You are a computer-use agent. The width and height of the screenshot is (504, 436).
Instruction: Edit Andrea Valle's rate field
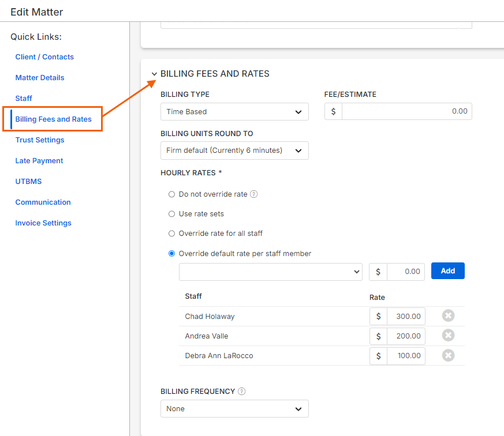[406, 336]
